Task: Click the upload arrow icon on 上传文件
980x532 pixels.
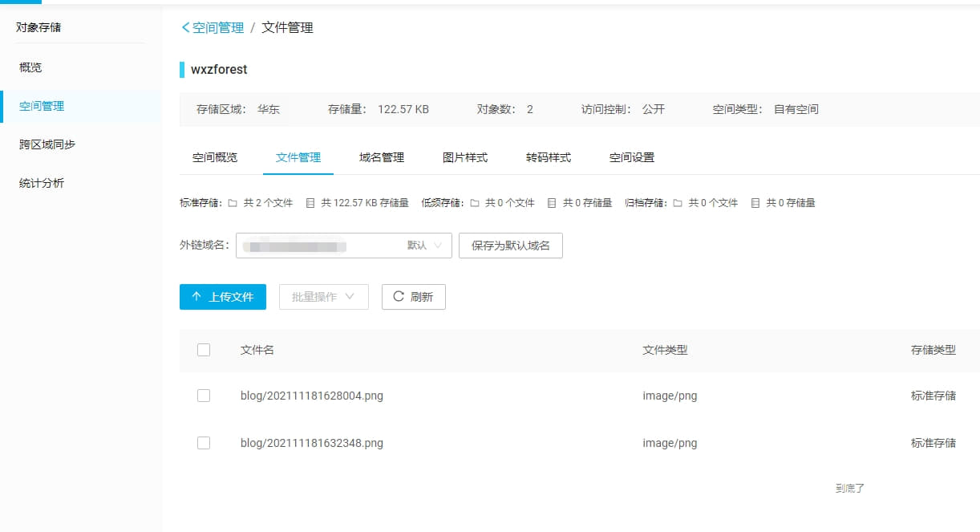Action: [196, 296]
